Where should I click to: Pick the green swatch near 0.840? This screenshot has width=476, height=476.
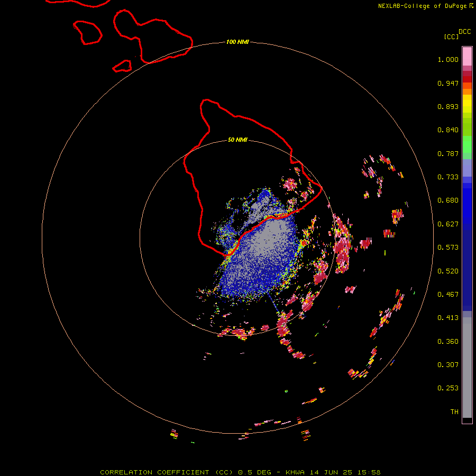click(x=467, y=127)
